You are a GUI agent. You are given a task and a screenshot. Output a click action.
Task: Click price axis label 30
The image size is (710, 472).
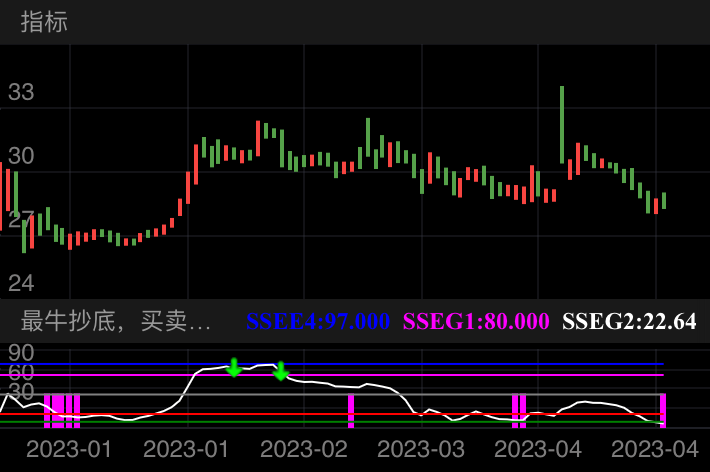click(21, 156)
